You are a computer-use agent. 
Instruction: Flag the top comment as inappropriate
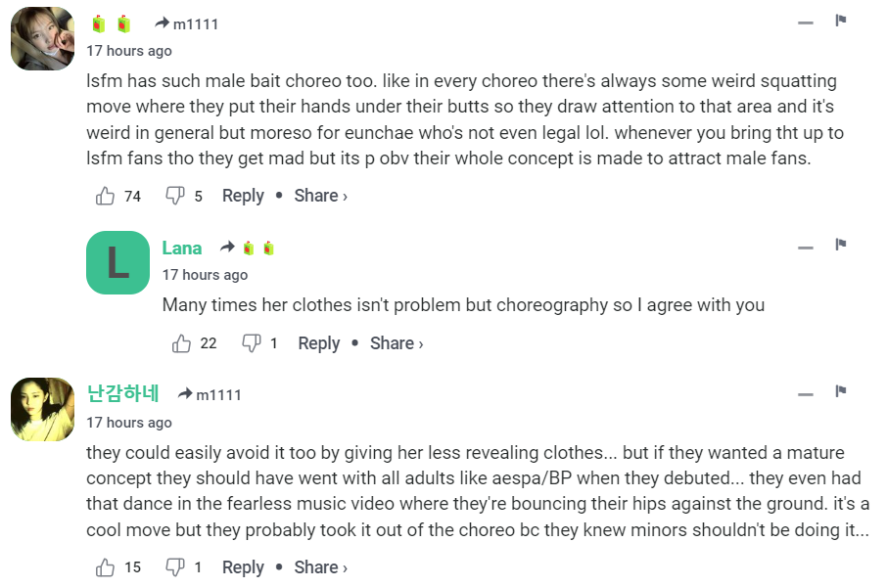840,21
